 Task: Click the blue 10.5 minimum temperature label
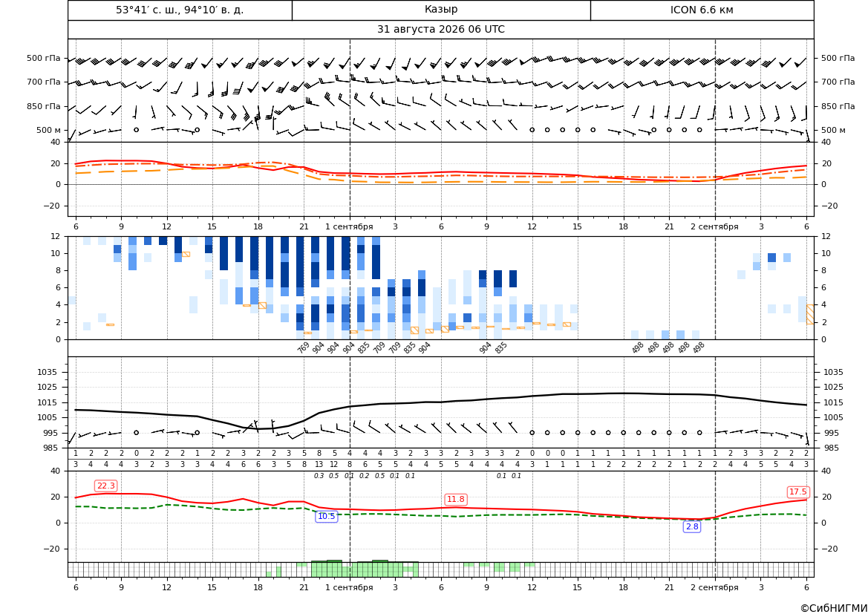327,517
